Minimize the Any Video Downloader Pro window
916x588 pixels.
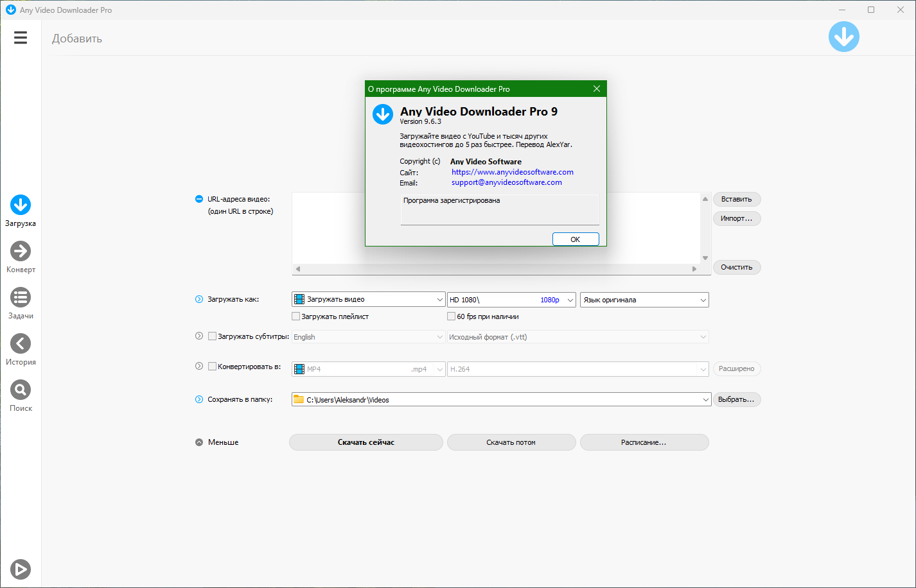click(842, 10)
